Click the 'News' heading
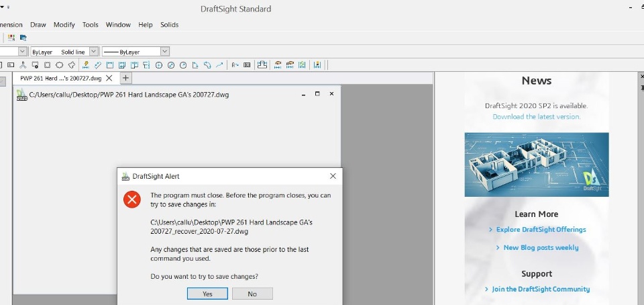The height and width of the screenshot is (305, 644). pos(537,81)
